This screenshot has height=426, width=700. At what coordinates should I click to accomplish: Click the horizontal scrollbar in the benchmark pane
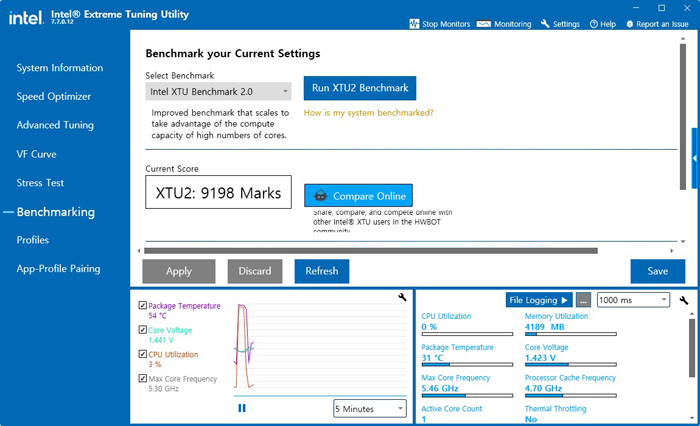pyautogui.click(x=370, y=251)
